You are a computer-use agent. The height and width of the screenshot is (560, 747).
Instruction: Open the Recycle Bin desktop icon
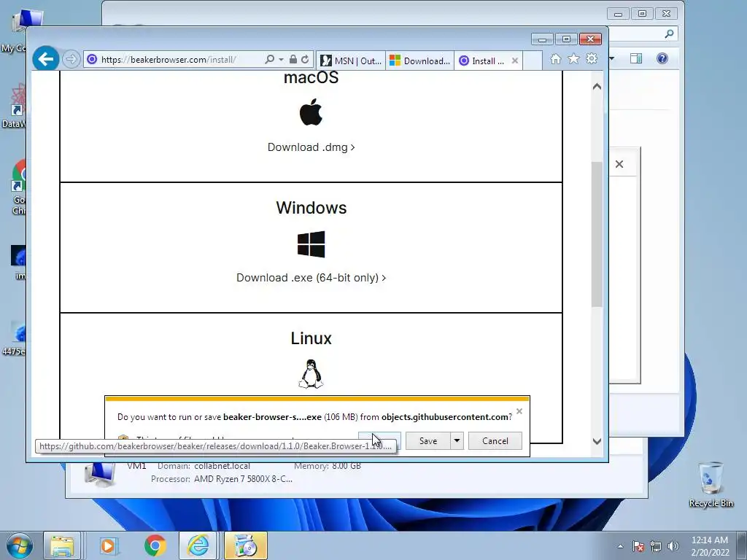coord(711,484)
